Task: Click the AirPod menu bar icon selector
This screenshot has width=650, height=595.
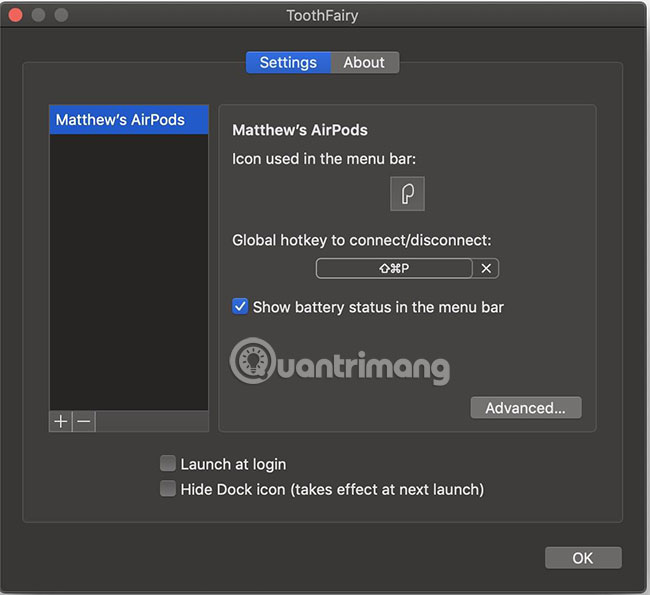Action: (x=407, y=194)
